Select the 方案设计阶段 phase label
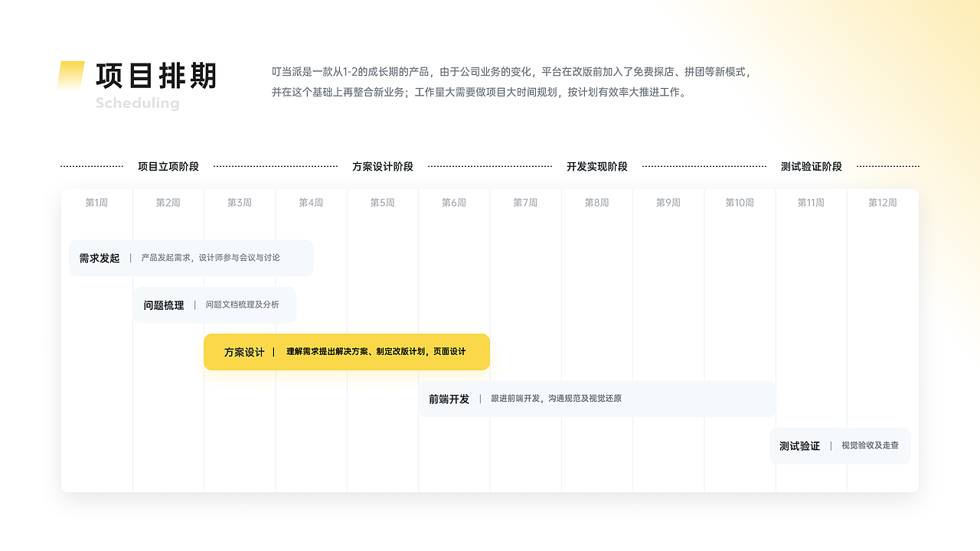Image resolution: width=980 pixels, height=551 pixels. [383, 166]
